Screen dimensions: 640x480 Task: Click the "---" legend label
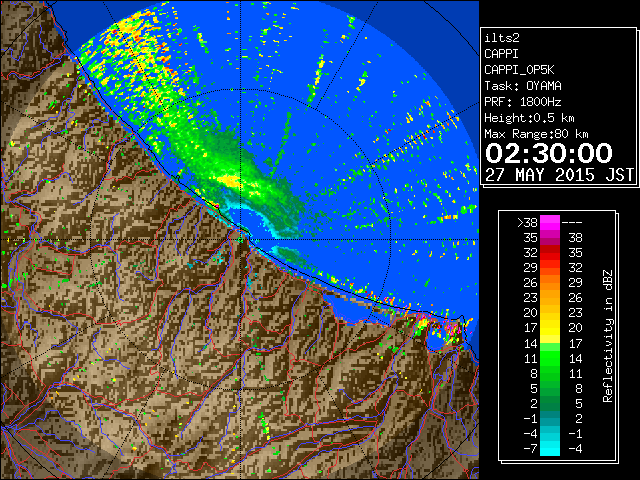pos(571,222)
